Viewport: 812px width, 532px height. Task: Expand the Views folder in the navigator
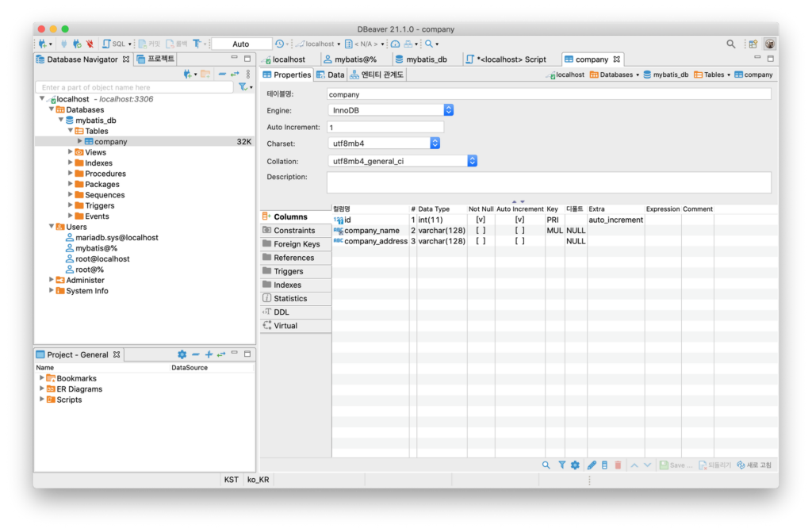(71, 152)
